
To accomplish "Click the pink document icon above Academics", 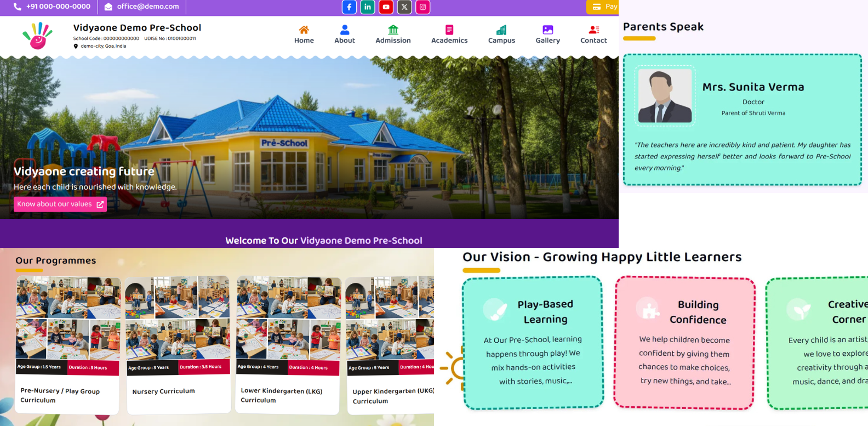I will pyautogui.click(x=449, y=30).
